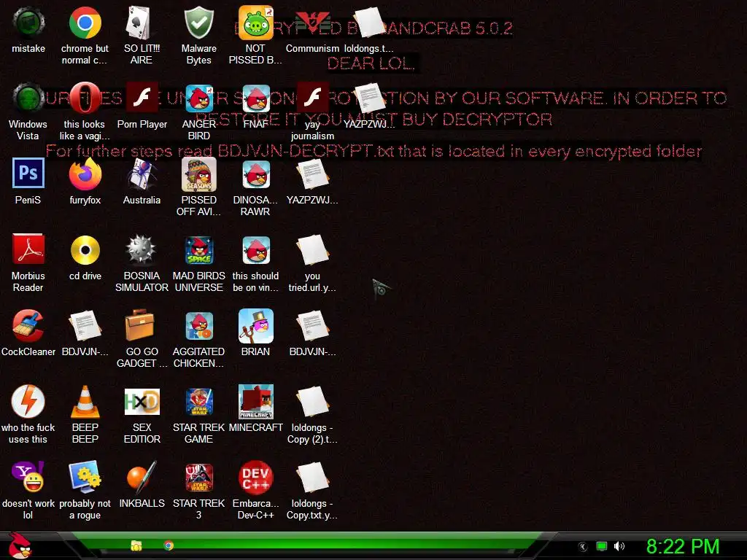747x560 pixels.
Task: Open the green pig 'NOT PISSED B...' icon
Action: tap(255, 23)
